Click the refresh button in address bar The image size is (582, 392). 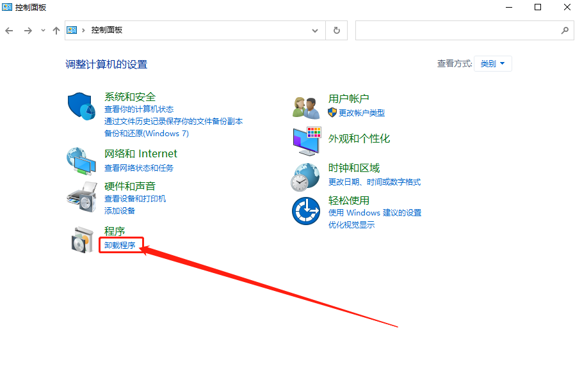(x=336, y=30)
